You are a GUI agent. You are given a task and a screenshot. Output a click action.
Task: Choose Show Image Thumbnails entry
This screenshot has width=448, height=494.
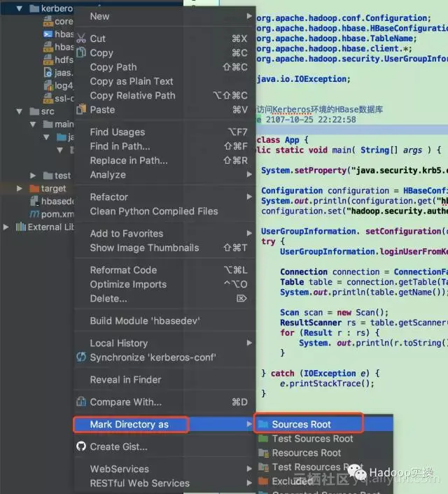click(165, 247)
